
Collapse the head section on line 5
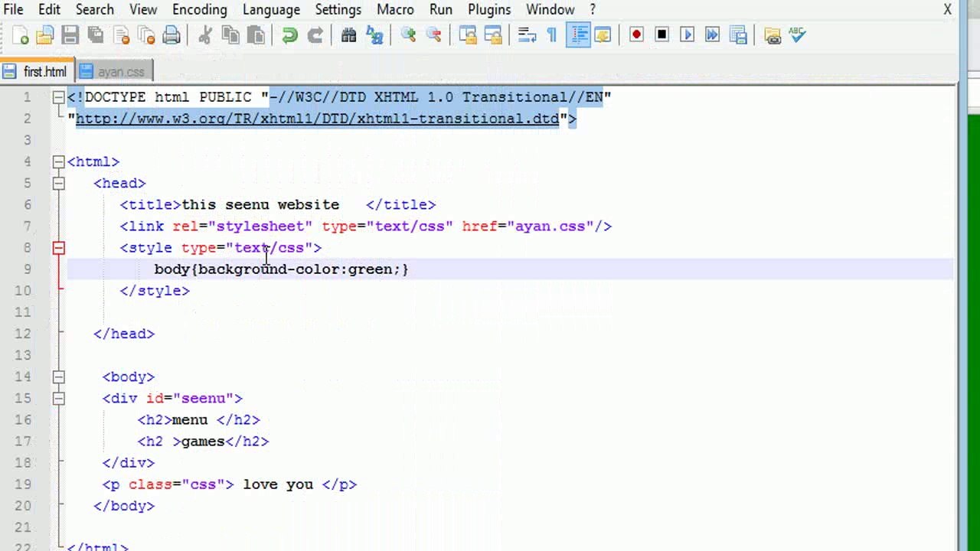[59, 183]
